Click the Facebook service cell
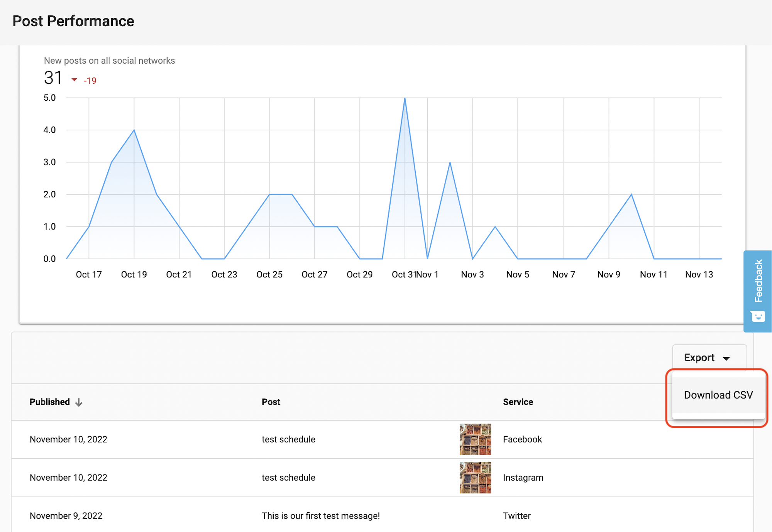This screenshot has width=772, height=532. (522, 439)
